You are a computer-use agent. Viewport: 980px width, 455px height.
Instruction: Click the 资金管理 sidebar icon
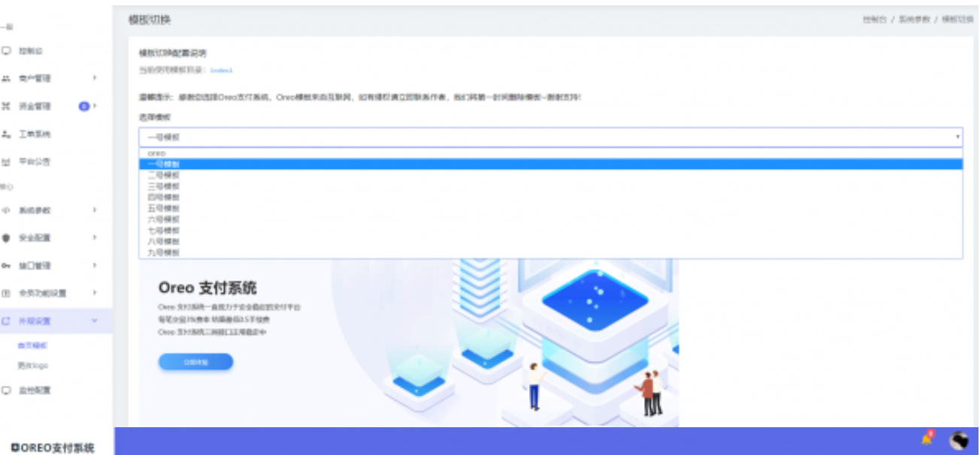tap(7, 107)
